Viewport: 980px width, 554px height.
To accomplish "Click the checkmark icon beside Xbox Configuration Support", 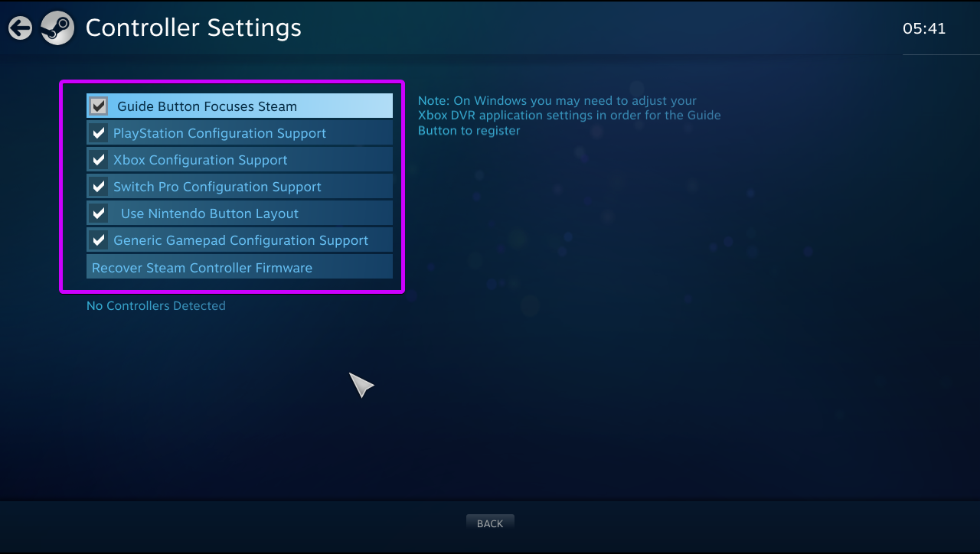I will pyautogui.click(x=98, y=160).
